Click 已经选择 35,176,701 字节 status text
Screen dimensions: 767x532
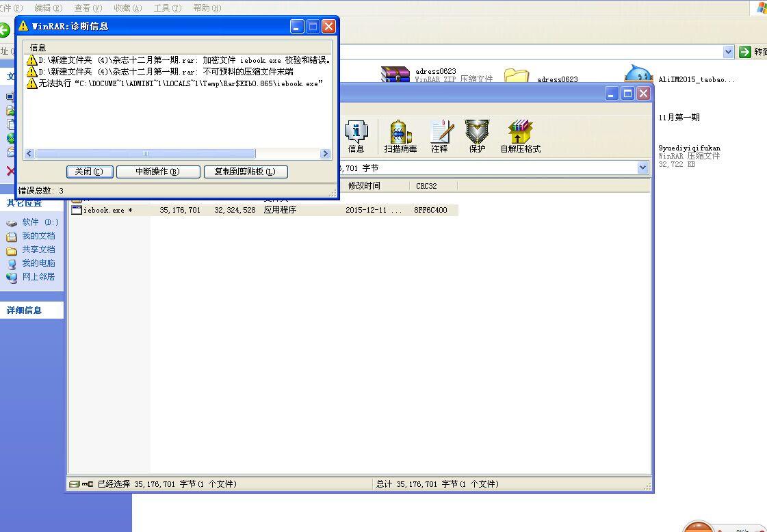click(167, 484)
